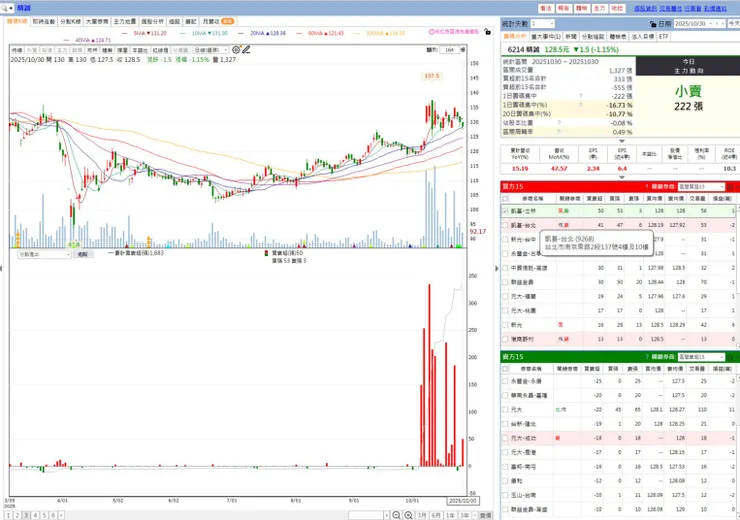Click the help question mark beside 區間周轉率

click(x=559, y=132)
